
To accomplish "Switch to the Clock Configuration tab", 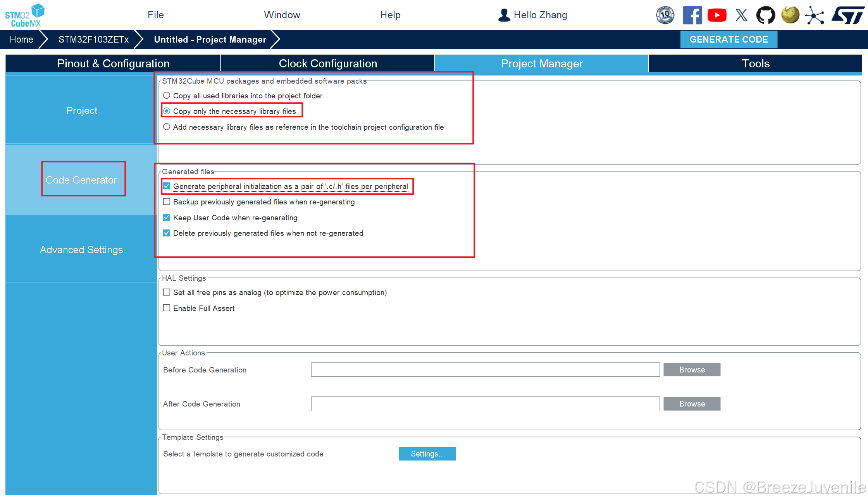I will [327, 63].
